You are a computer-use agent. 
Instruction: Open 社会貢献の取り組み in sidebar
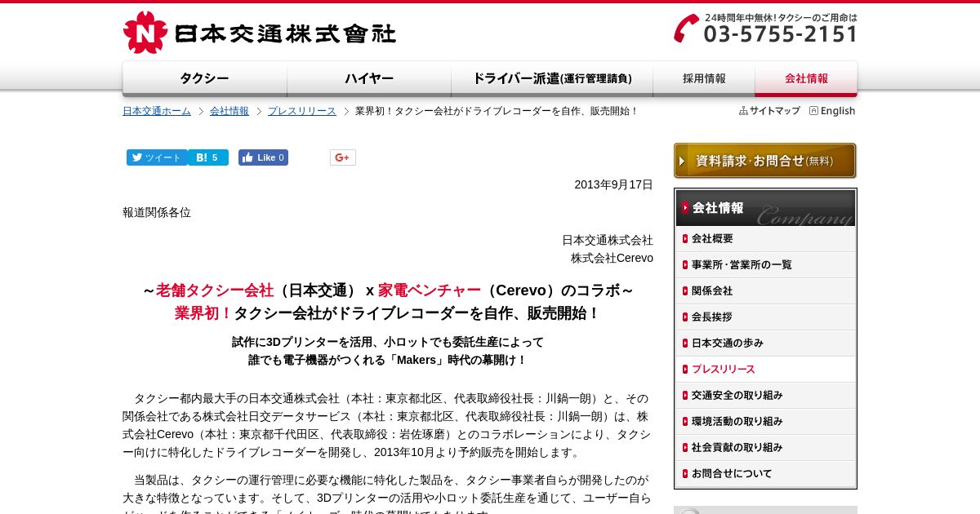[765, 448]
